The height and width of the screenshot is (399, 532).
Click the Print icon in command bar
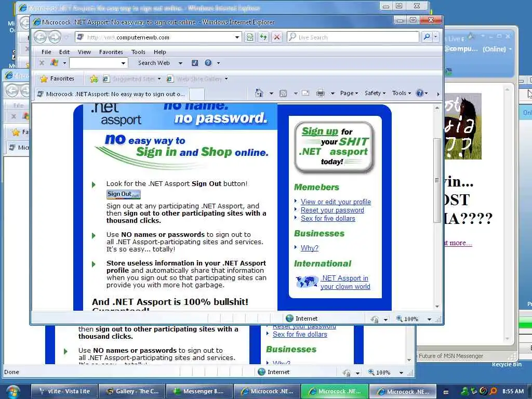click(x=320, y=93)
